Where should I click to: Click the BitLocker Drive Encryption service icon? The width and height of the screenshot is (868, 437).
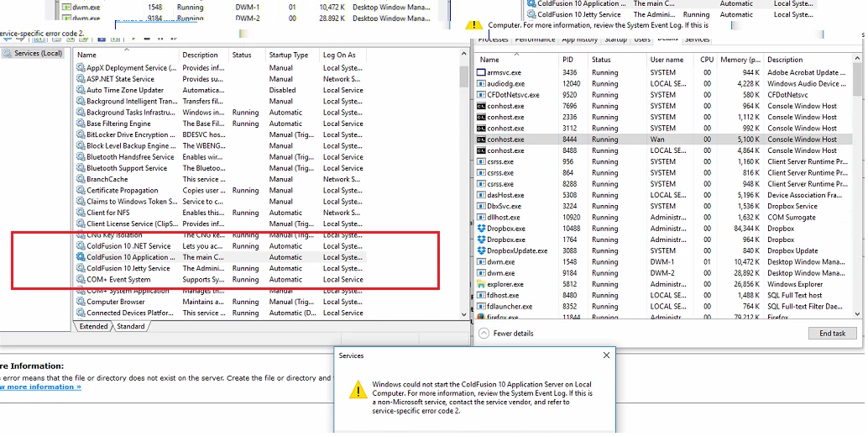[x=81, y=134]
